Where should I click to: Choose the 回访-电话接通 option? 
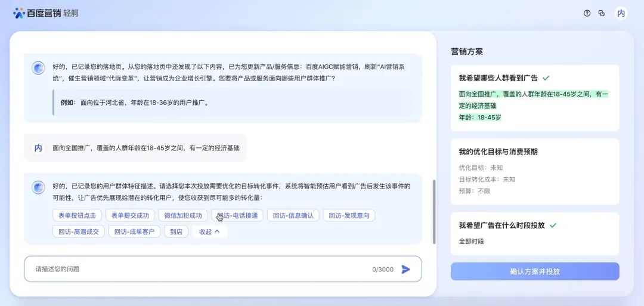237,215
